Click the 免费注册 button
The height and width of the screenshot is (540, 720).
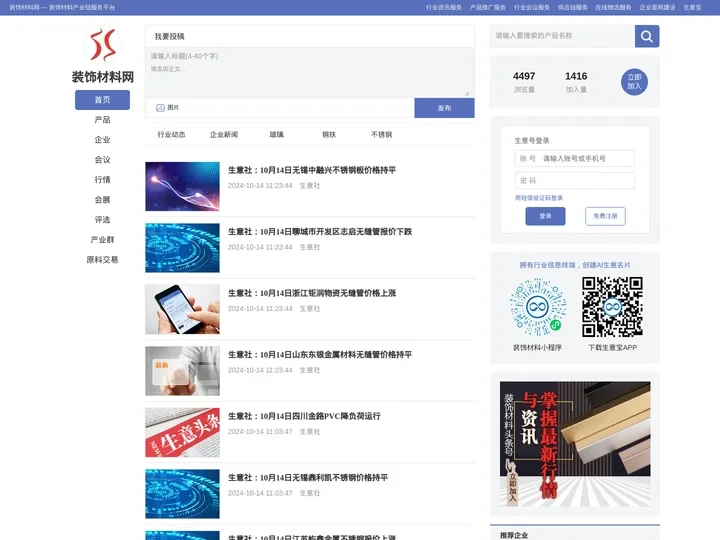coord(605,216)
